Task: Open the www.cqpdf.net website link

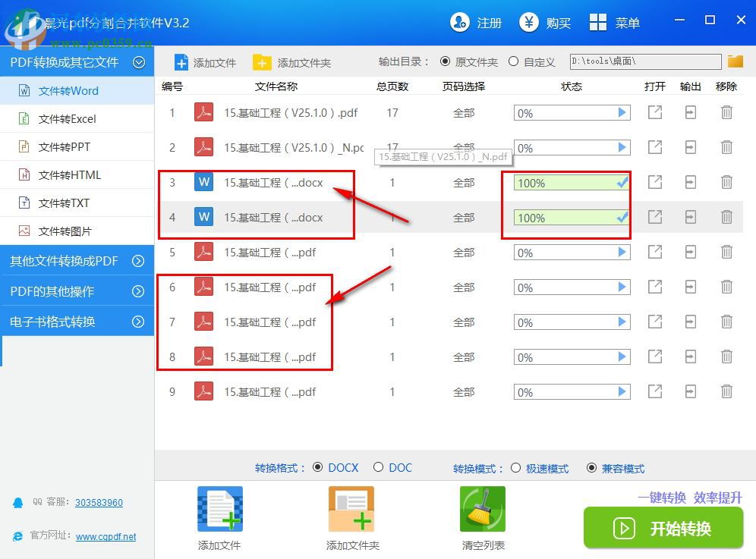Action: (x=106, y=536)
